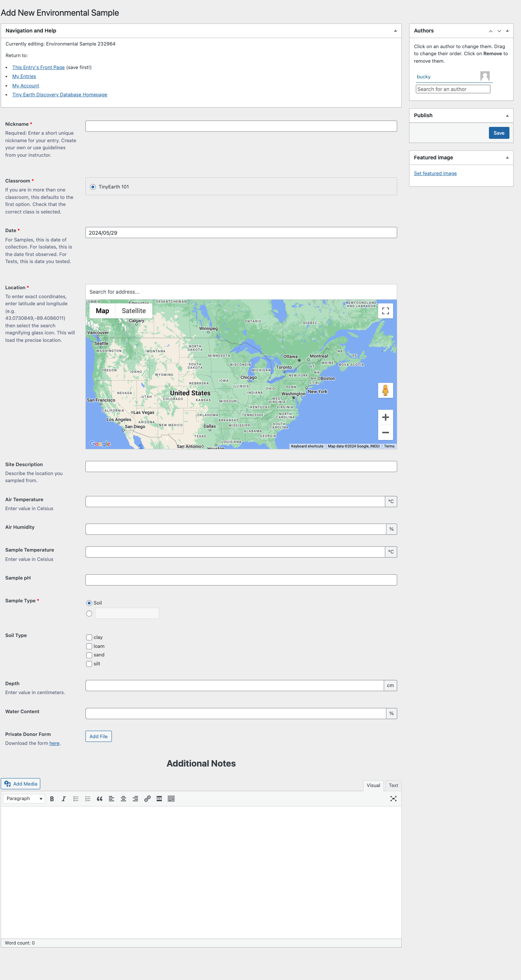Select the Street View pegman icon
This screenshot has width=521, height=980.
click(x=385, y=390)
